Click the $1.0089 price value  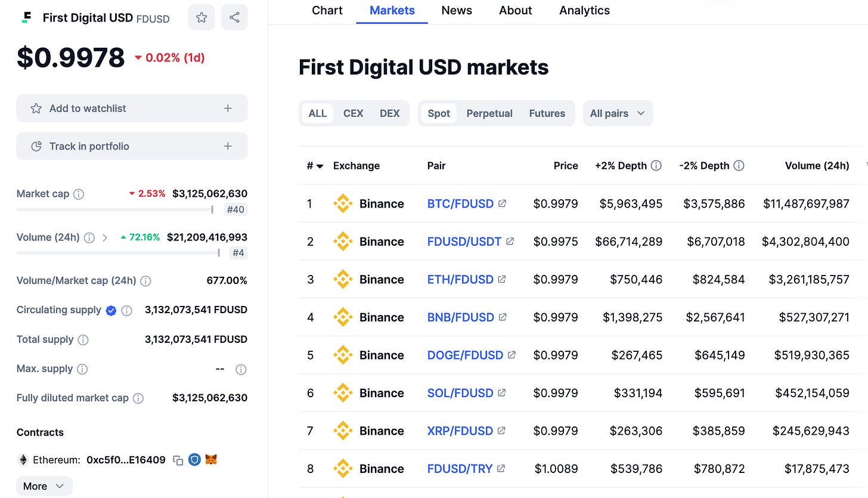(556, 469)
